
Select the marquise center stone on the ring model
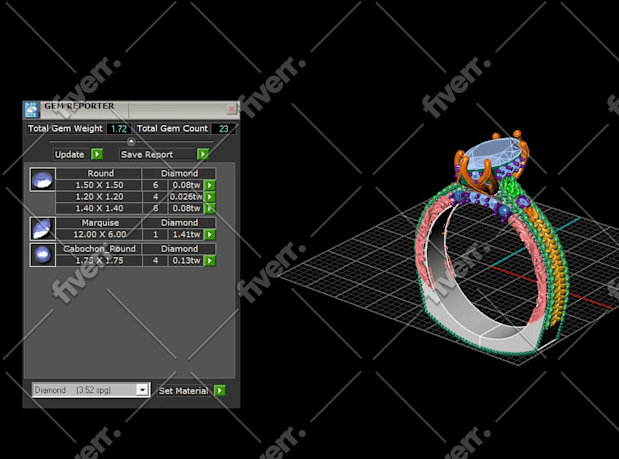pos(495,153)
